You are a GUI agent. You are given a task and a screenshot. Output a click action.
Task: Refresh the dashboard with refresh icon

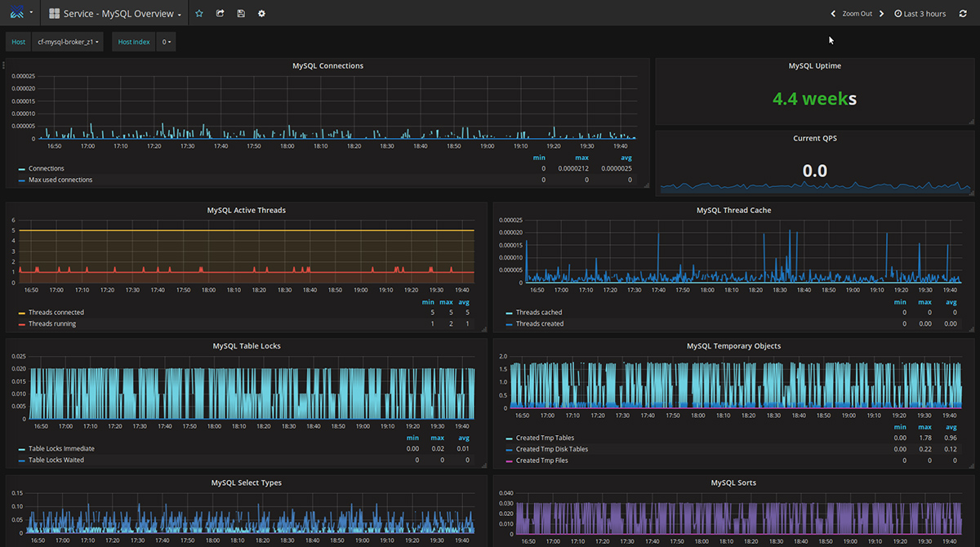click(x=962, y=14)
